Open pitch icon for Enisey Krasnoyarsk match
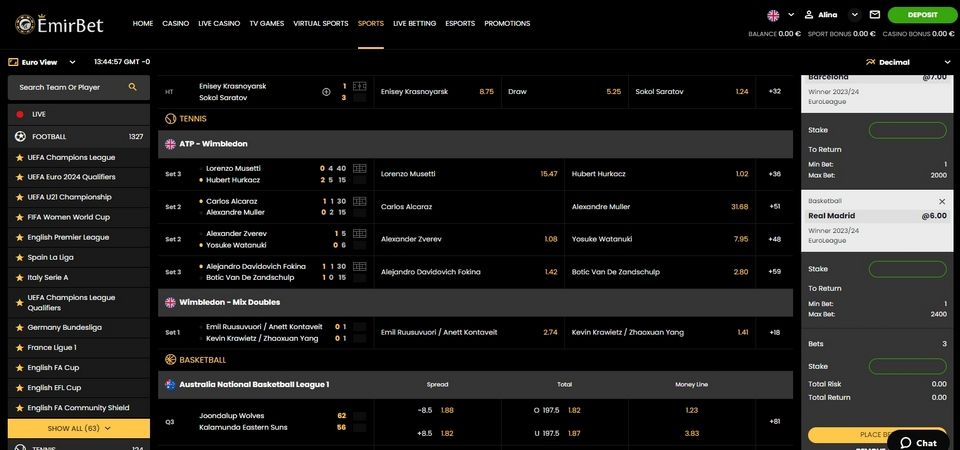The height and width of the screenshot is (450, 960). point(360,86)
